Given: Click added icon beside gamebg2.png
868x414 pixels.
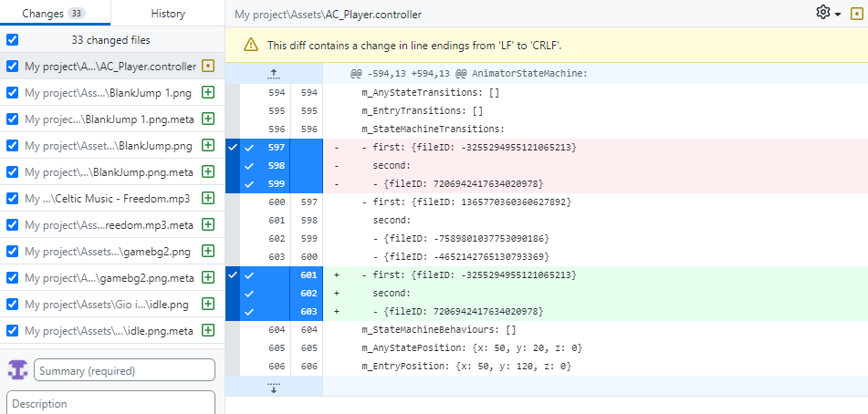Looking at the screenshot, I should [207, 252].
